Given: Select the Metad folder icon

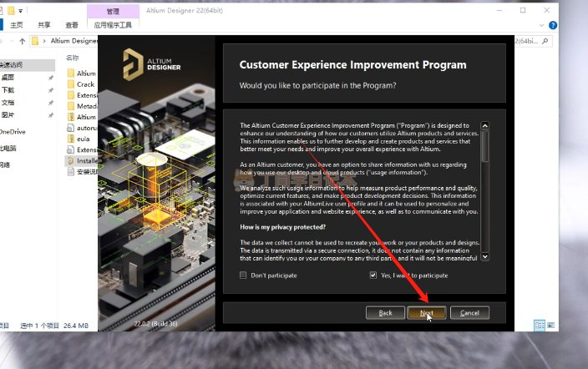Looking at the screenshot, I should pyautogui.click(x=70, y=106).
